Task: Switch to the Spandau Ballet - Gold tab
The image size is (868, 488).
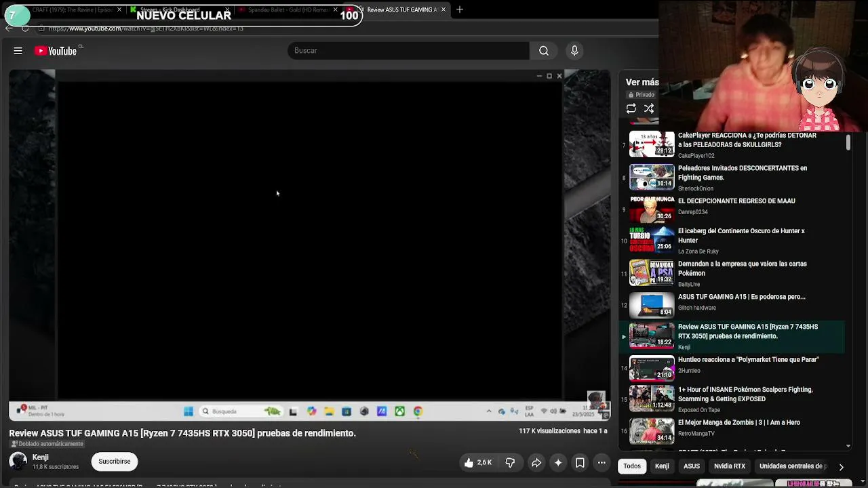Action: click(x=287, y=9)
